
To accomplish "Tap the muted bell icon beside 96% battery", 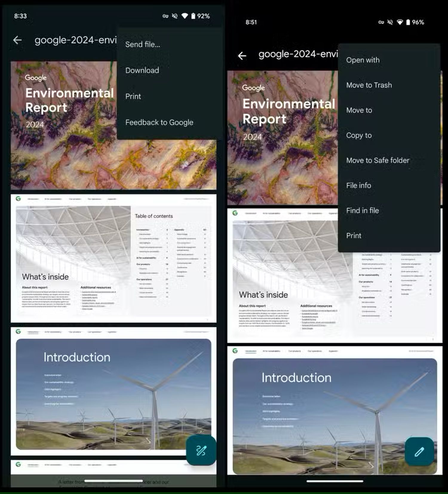I will (390, 22).
